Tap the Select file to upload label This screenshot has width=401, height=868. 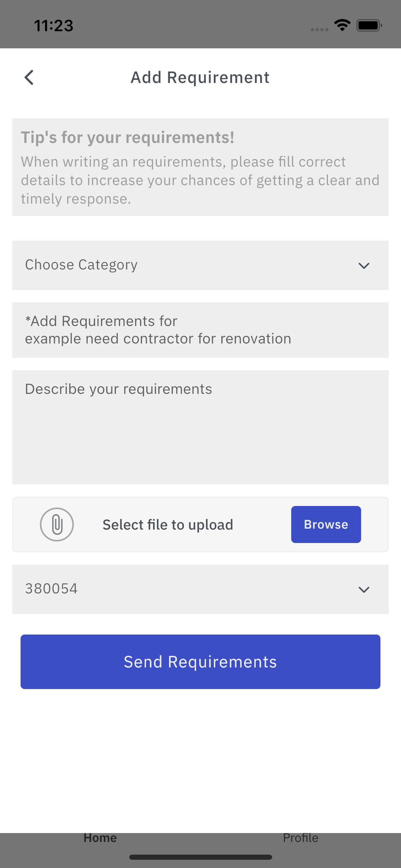pos(168,525)
